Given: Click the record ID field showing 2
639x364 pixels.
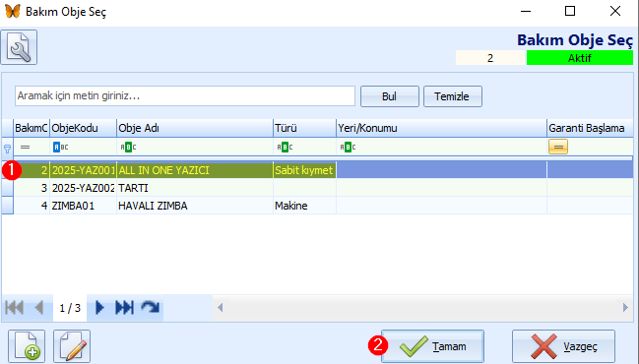Looking at the screenshot, I should [x=490, y=58].
